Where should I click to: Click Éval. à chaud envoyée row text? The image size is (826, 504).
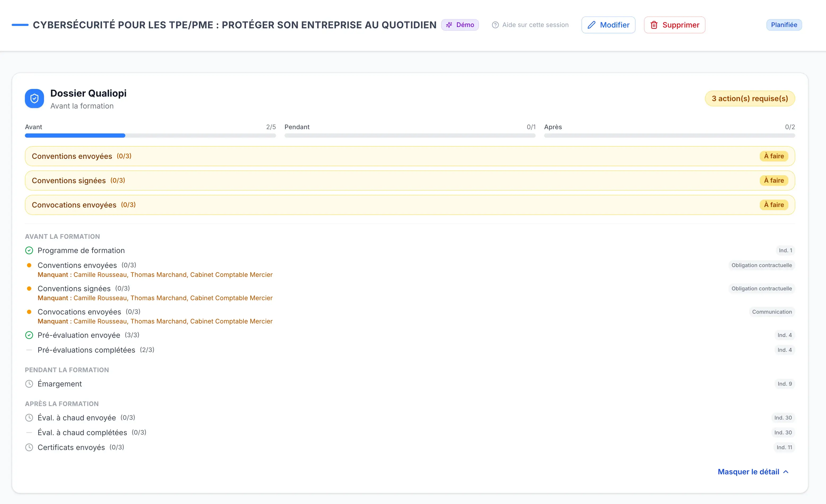coord(77,418)
